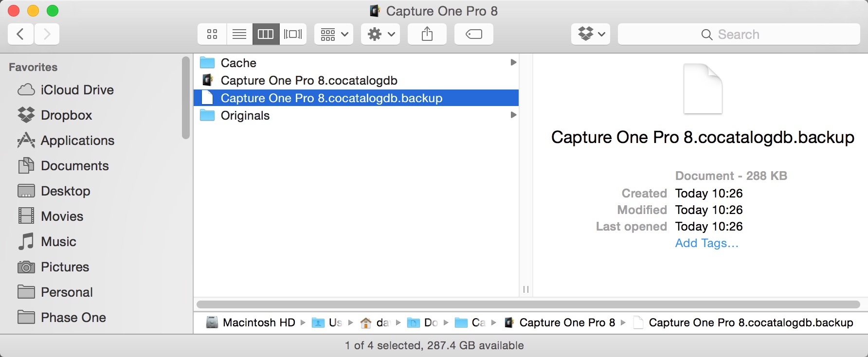Screen dimensions: 868x357
Task: Open Applications in the sidebar
Action: coord(66,141)
